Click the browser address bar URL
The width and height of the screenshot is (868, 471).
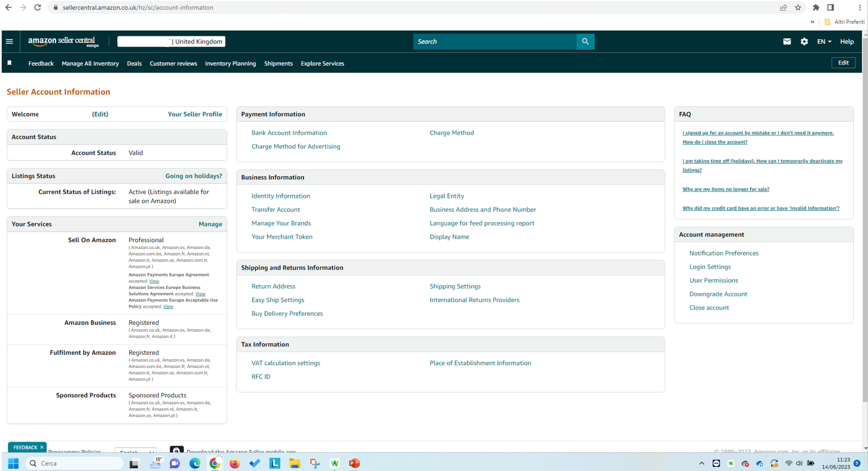[138, 7]
